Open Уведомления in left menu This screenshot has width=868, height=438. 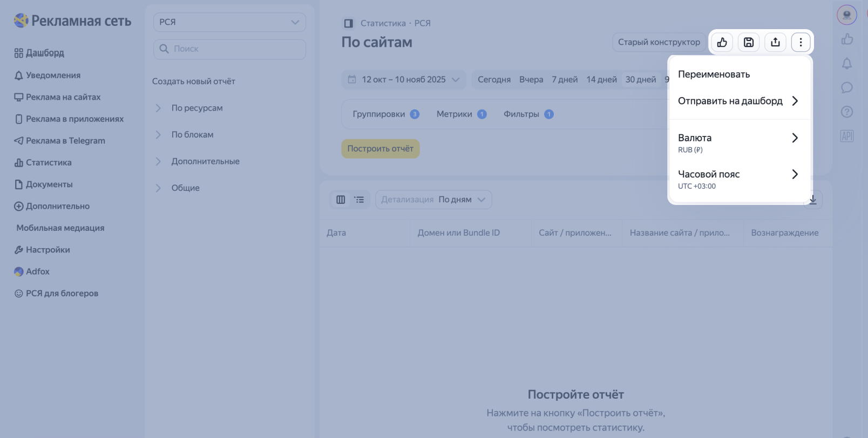[48, 76]
